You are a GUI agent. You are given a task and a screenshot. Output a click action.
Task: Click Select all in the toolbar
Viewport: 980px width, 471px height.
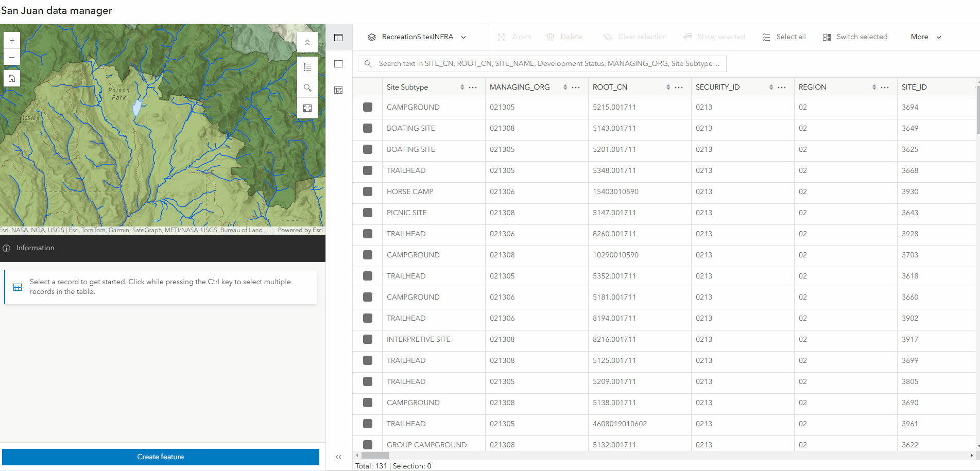pyautogui.click(x=784, y=37)
